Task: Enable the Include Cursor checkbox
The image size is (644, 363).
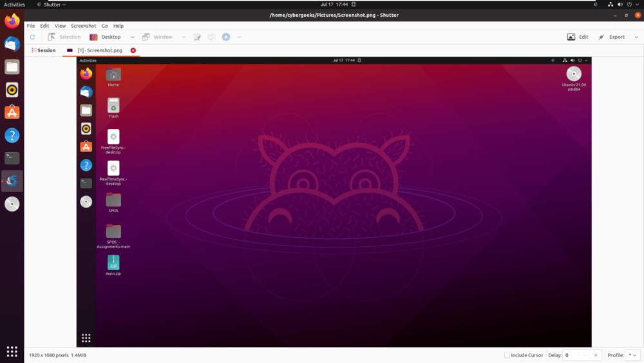Action: (x=507, y=355)
